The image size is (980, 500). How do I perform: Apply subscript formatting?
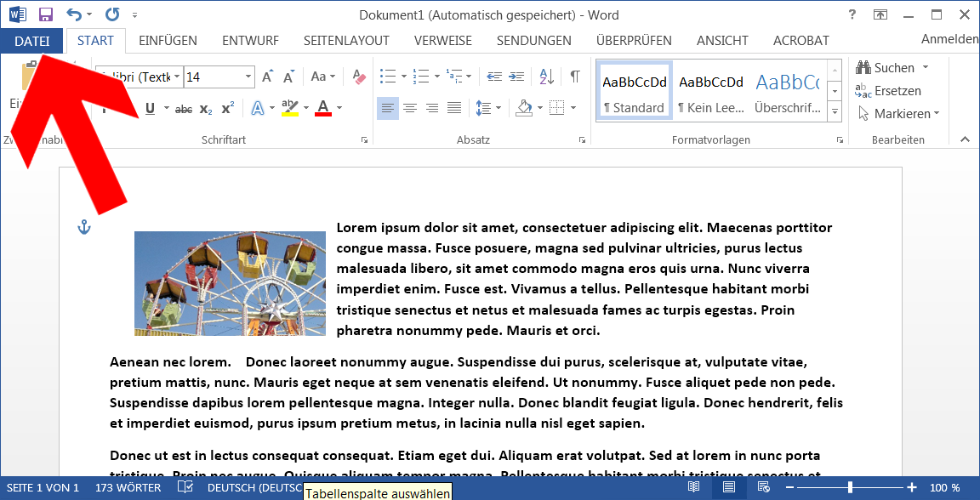click(206, 109)
